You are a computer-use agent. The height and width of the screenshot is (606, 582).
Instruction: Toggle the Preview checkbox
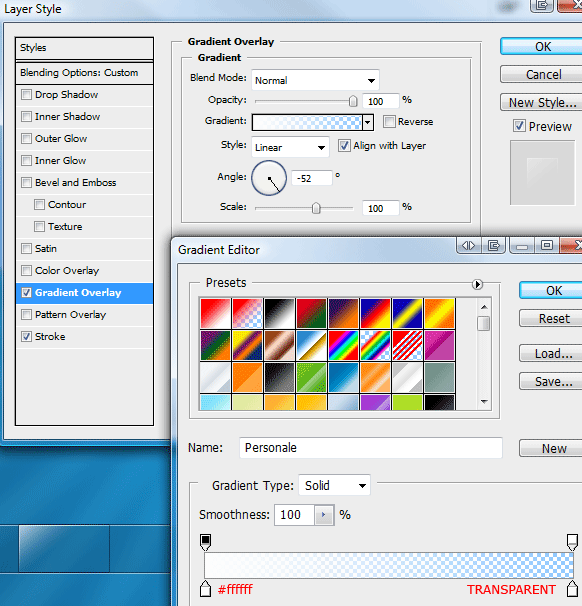pos(519,126)
